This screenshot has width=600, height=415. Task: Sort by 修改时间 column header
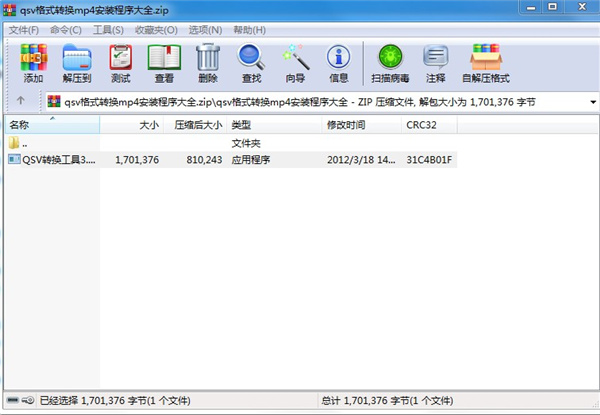(346, 125)
